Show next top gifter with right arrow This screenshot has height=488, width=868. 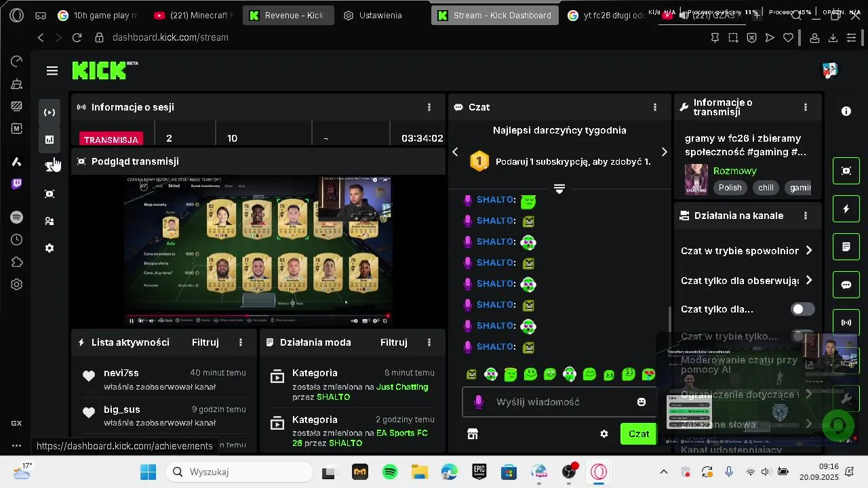[x=664, y=152]
